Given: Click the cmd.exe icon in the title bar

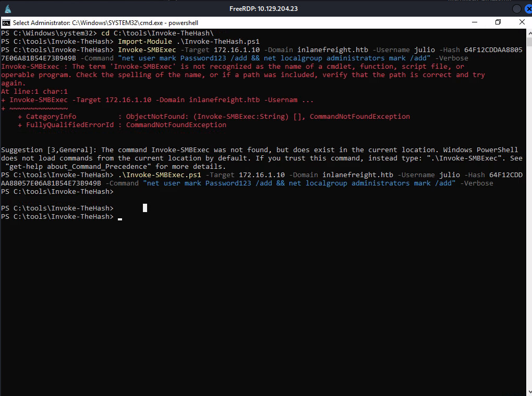Looking at the screenshot, I should pyautogui.click(x=6, y=23).
